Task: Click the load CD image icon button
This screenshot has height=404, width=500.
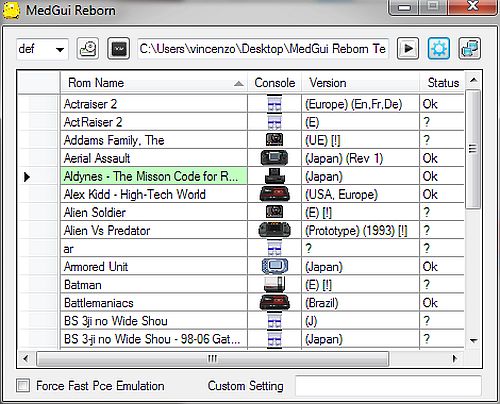Action: pos(88,49)
